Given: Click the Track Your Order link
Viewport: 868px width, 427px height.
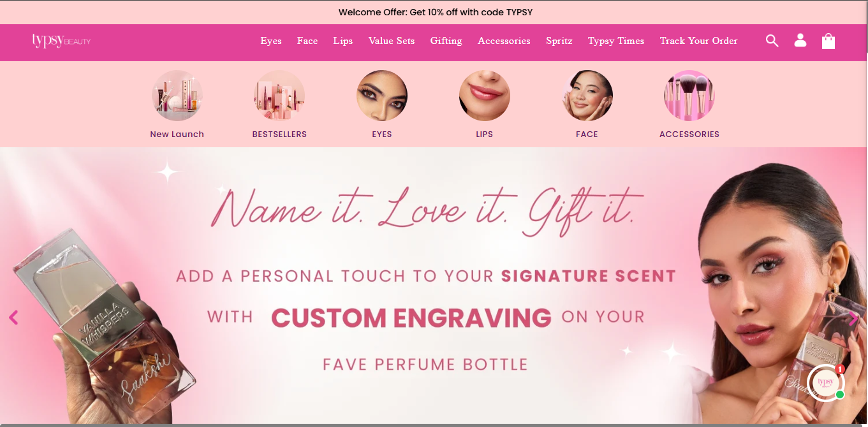Looking at the screenshot, I should [x=699, y=41].
